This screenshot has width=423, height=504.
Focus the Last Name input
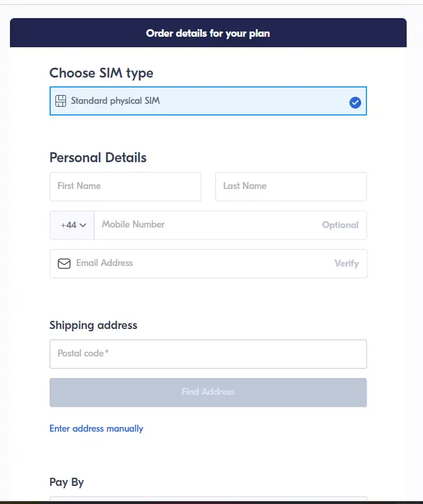[x=291, y=187]
